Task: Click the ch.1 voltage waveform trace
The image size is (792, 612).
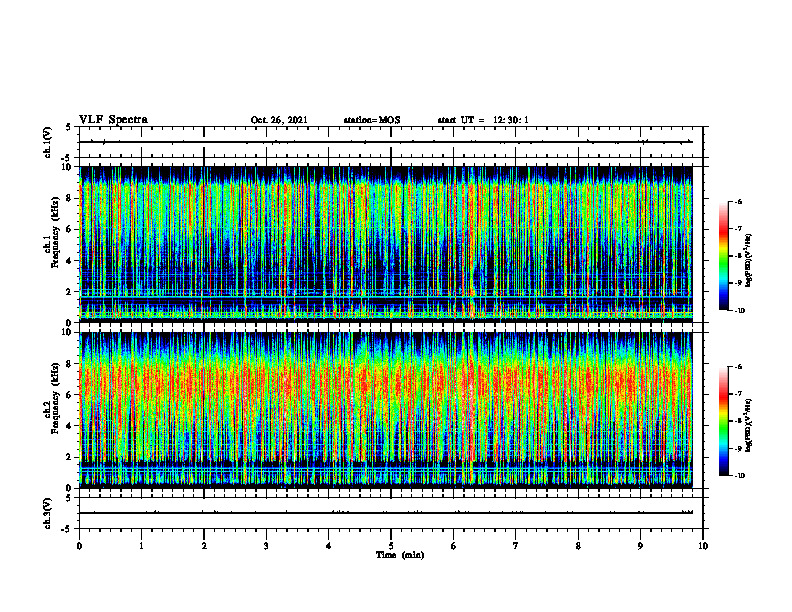Action: click(386, 142)
